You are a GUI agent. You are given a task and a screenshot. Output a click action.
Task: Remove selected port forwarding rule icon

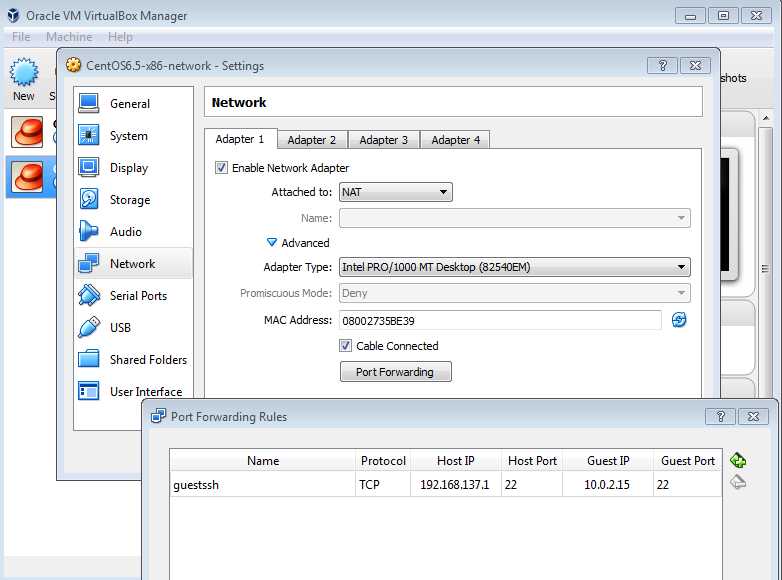point(738,482)
